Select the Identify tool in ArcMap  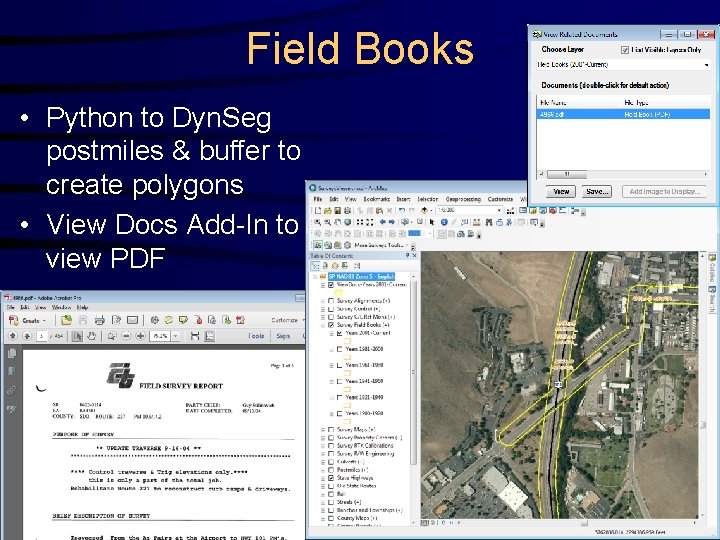444,222
